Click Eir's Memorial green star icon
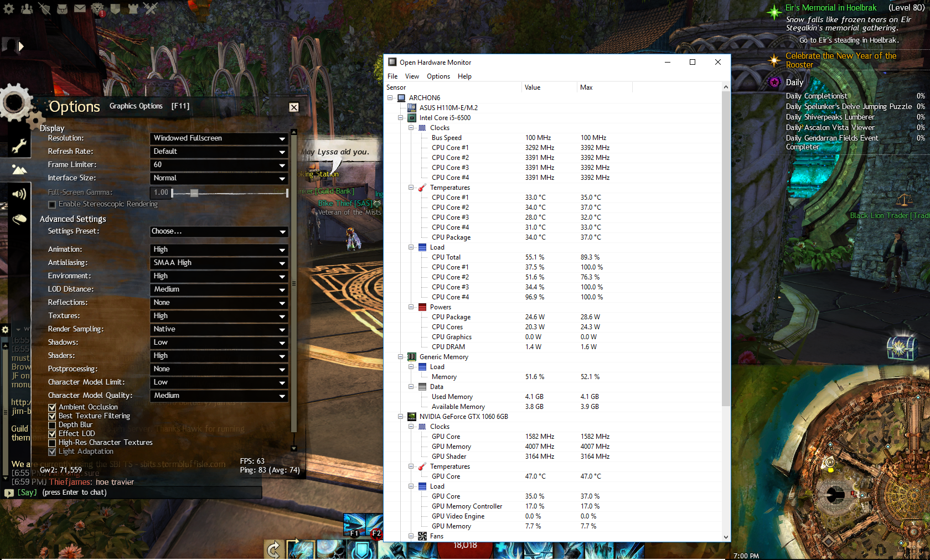The width and height of the screenshot is (930, 560). point(774,12)
